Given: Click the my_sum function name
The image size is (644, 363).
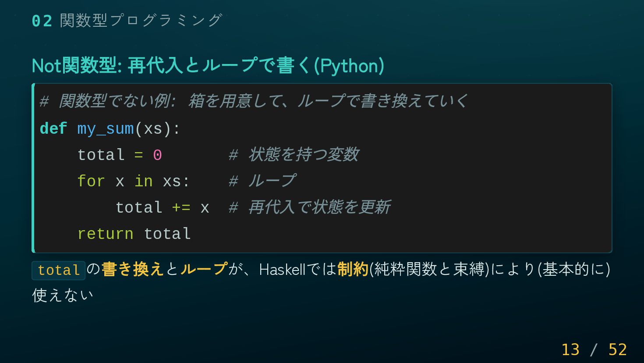Looking at the screenshot, I should [106, 129].
